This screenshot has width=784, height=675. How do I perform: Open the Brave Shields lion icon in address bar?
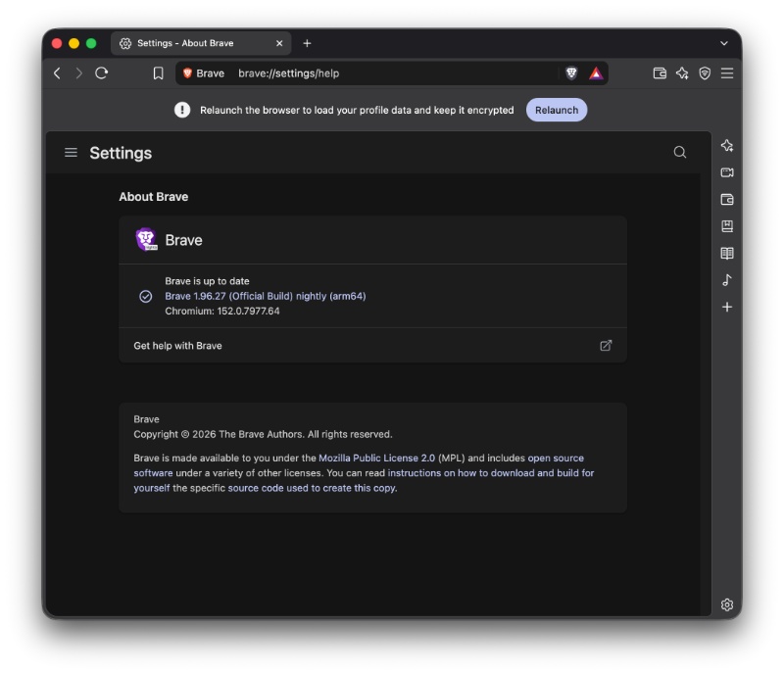coord(571,73)
